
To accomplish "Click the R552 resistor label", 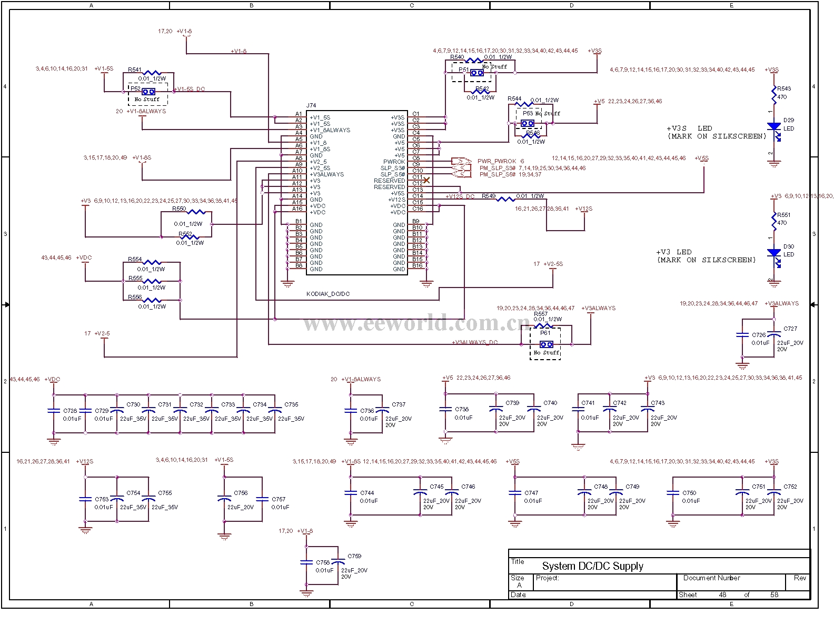I will point(185,234).
